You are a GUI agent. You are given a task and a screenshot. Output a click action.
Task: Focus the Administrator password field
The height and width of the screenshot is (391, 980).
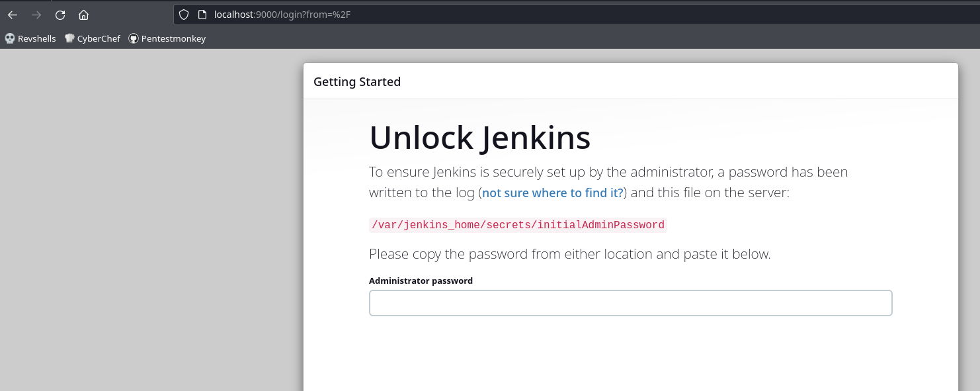pyautogui.click(x=631, y=303)
